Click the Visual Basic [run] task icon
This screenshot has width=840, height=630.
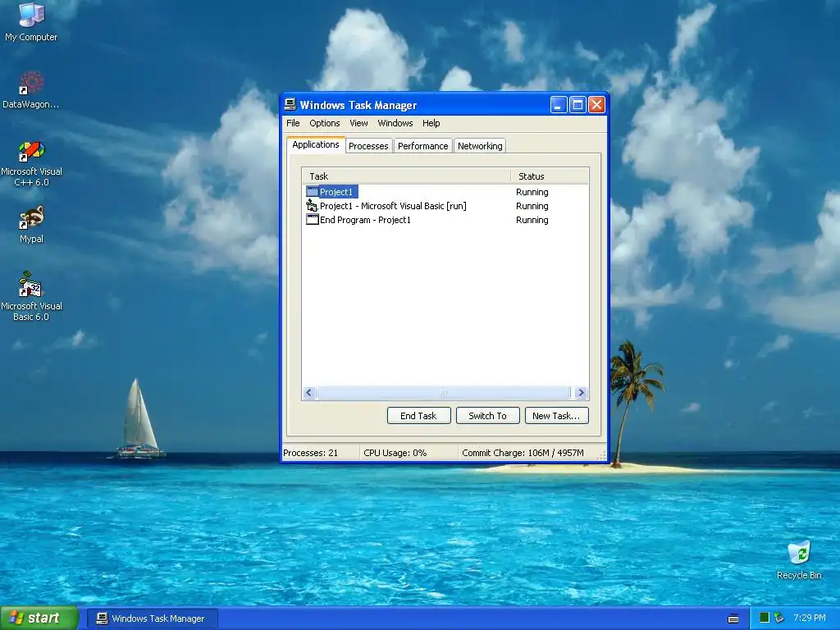point(312,206)
